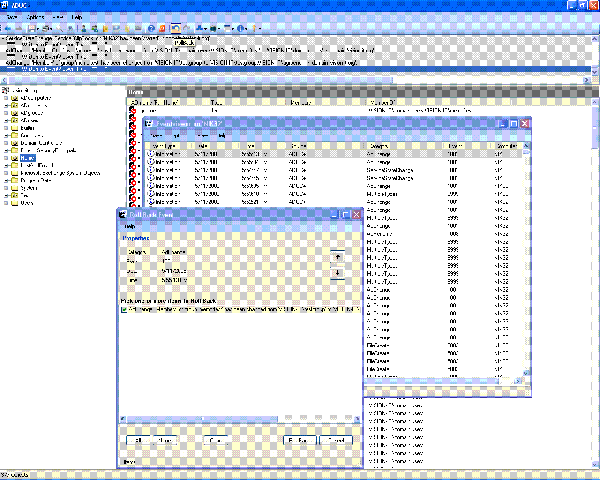Click the Event viewer window title icon
The image size is (600, 480).
point(150,123)
